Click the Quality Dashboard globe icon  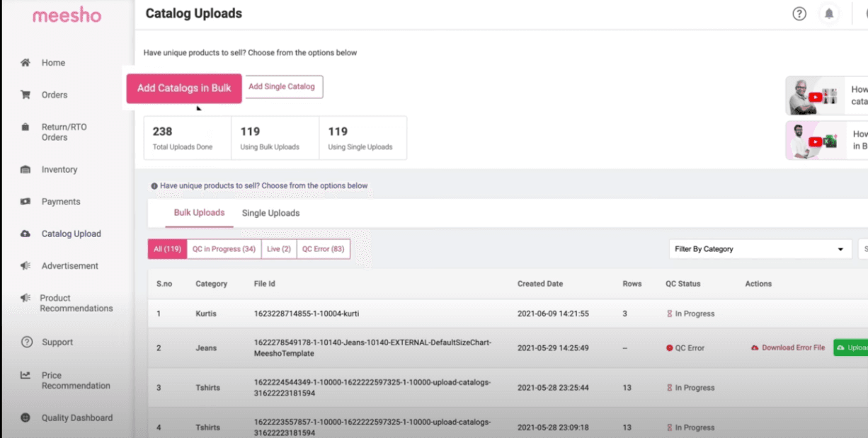[x=25, y=417]
